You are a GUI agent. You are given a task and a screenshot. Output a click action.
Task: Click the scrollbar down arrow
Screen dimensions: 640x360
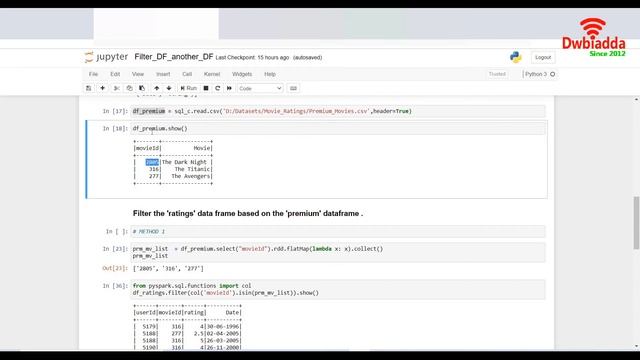[x=636, y=347]
